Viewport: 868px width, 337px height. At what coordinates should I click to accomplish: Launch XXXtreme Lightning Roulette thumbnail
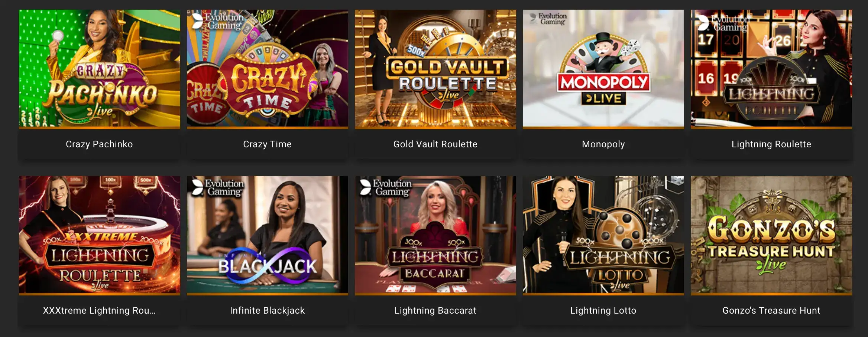pos(100,235)
